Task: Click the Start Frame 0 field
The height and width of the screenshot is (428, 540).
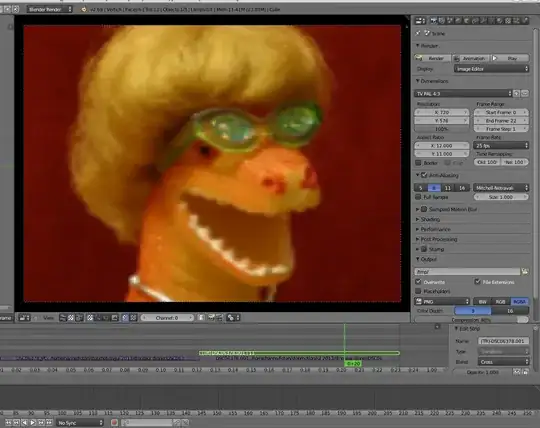Action: pyautogui.click(x=501, y=112)
